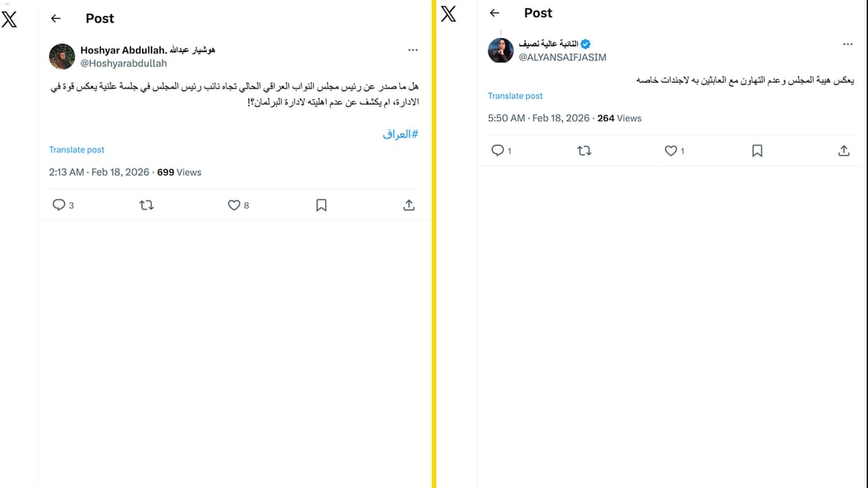This screenshot has height=488, width=868.
Task: Reply to Hoshyar Abdullah's post
Action: [58, 205]
